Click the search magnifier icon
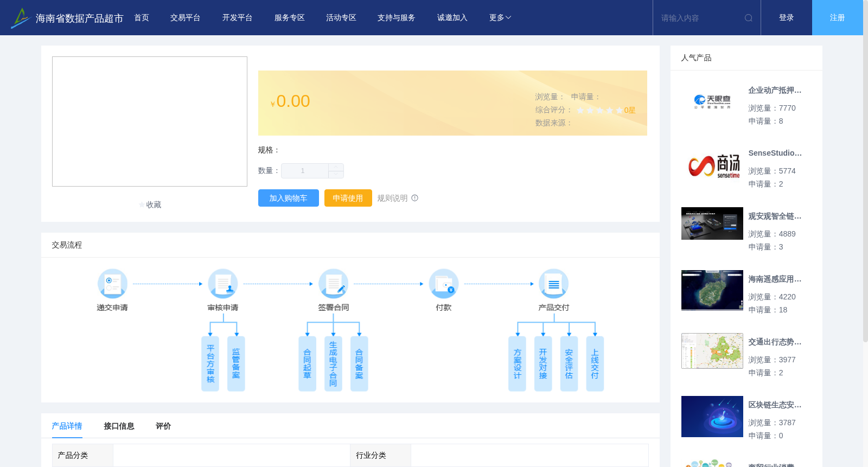Image resolution: width=868 pixels, height=467 pixels. click(x=749, y=18)
